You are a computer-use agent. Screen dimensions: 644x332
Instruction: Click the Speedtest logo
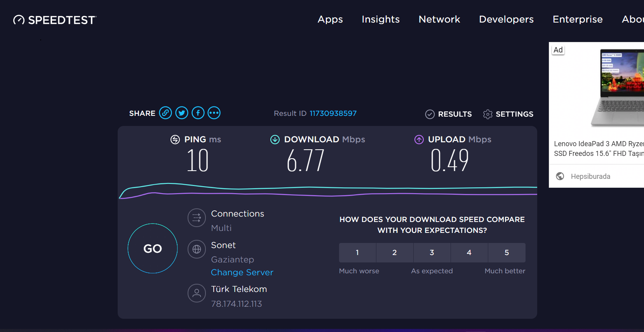[x=55, y=20]
